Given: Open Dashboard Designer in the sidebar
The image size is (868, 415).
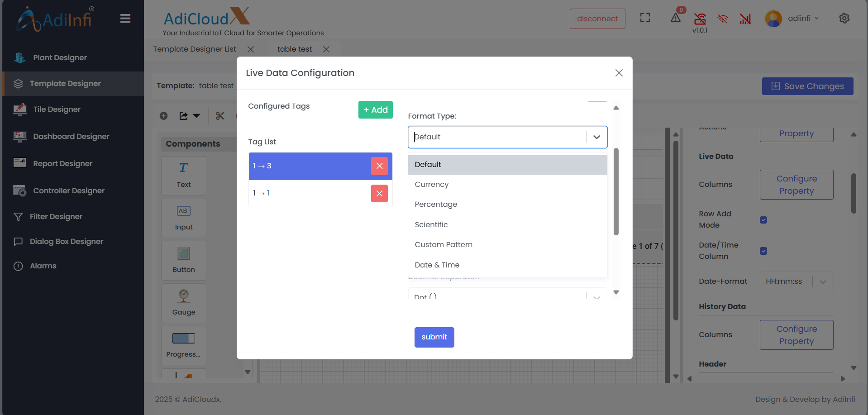Looking at the screenshot, I should pyautogui.click(x=71, y=136).
